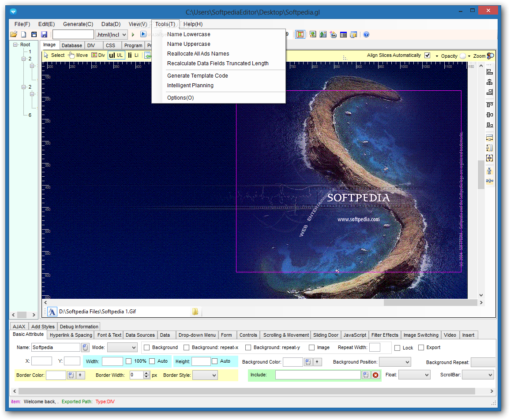Screen dimensions: 510x420
Task: Open the ScrollBar dropdown
Action: point(478,375)
